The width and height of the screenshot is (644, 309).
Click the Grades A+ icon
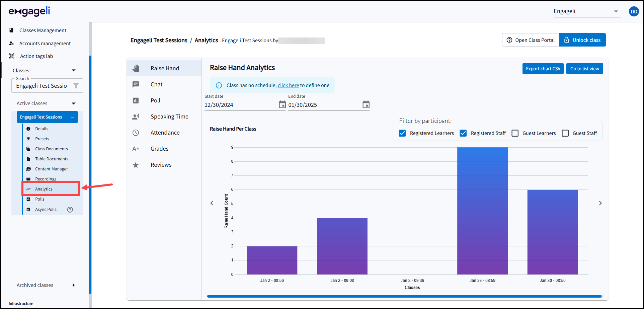[136, 149]
